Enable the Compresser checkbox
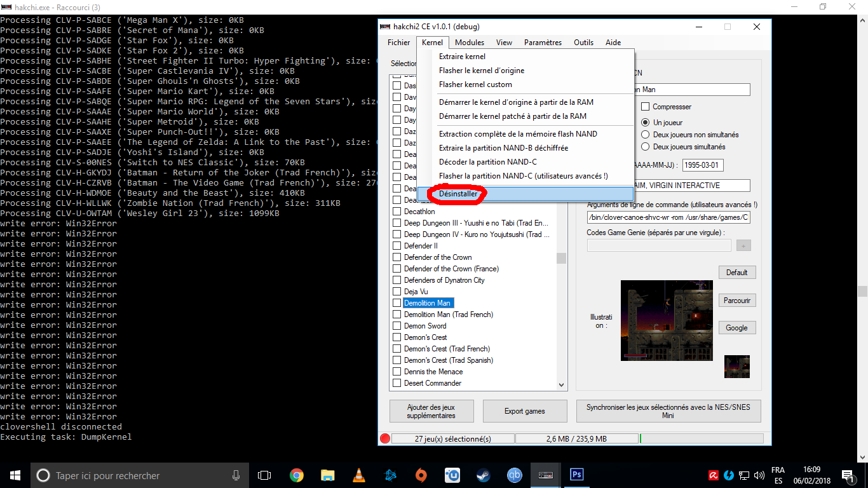The width and height of the screenshot is (868, 488). tap(646, 107)
